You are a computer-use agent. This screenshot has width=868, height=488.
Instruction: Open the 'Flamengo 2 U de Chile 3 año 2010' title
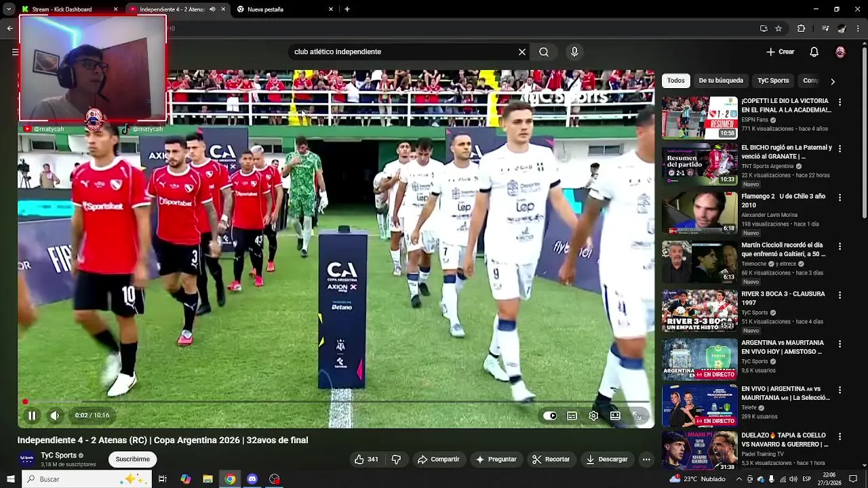coord(783,201)
